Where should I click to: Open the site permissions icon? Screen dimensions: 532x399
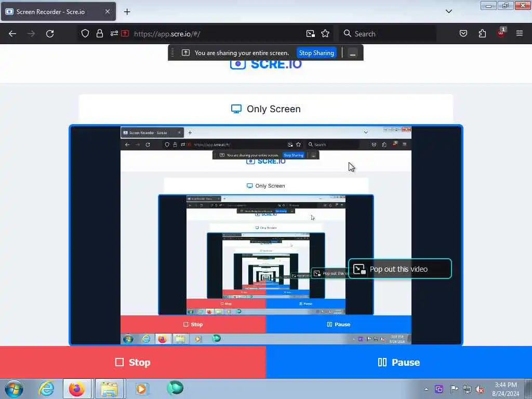(114, 33)
